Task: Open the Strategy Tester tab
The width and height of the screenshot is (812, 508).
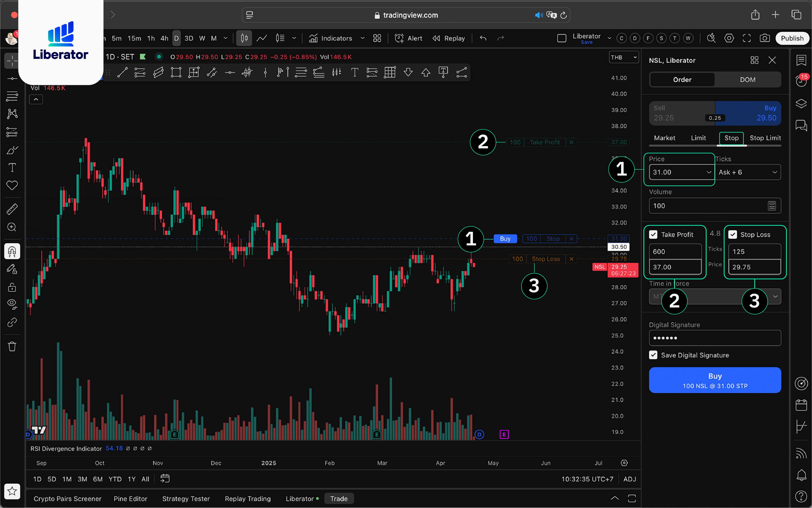Action: (186, 499)
